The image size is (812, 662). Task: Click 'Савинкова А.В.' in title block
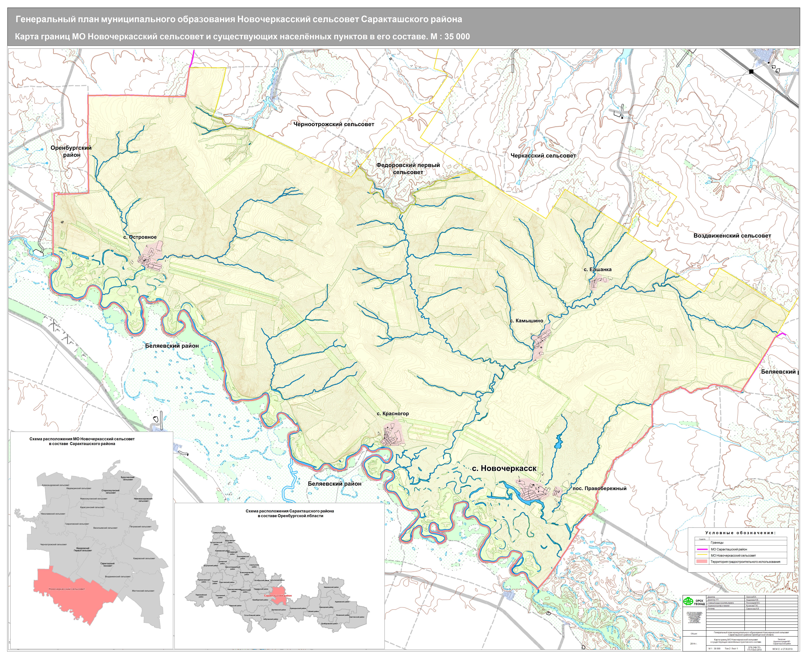click(x=753, y=609)
